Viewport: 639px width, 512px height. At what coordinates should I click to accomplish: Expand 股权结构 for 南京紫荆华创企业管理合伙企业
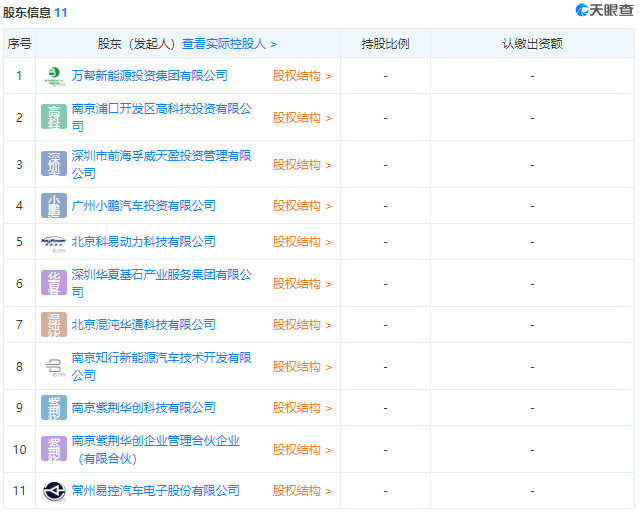pos(302,450)
